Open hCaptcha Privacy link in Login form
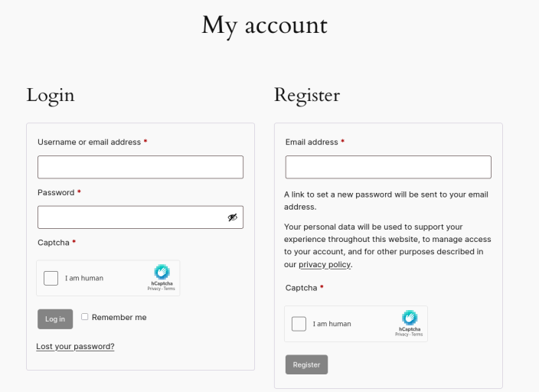 tap(153, 289)
